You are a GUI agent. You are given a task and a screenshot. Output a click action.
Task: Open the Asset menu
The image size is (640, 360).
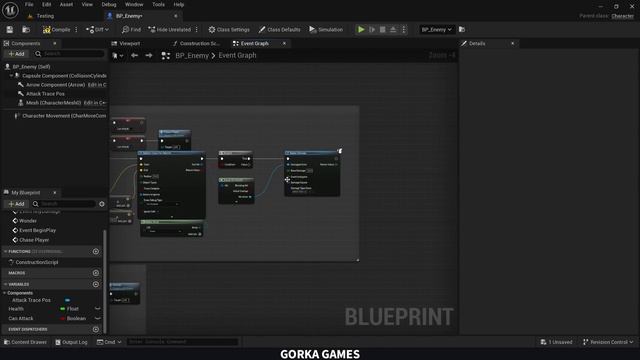(x=66, y=4)
